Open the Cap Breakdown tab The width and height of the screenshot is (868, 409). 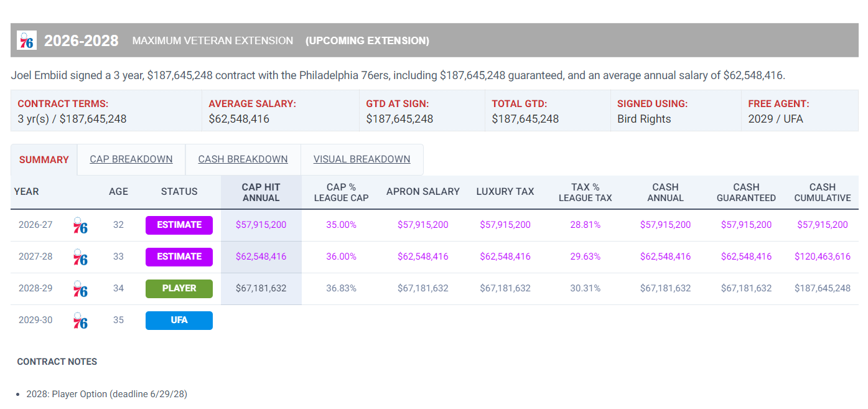point(131,159)
